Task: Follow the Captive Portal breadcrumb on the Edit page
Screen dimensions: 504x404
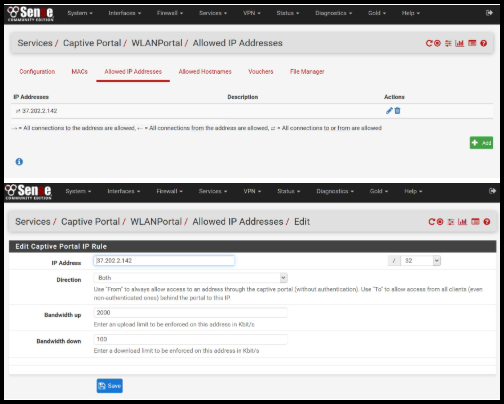Action: coord(90,222)
